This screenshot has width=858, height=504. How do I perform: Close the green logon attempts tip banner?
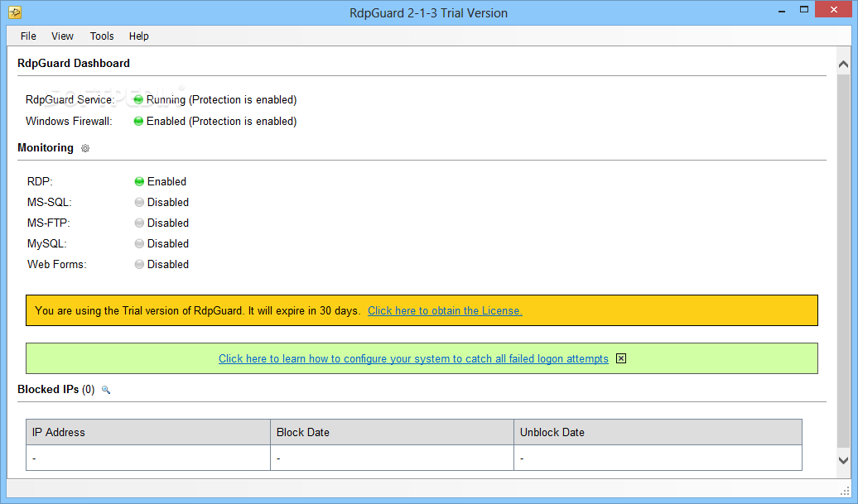621,358
